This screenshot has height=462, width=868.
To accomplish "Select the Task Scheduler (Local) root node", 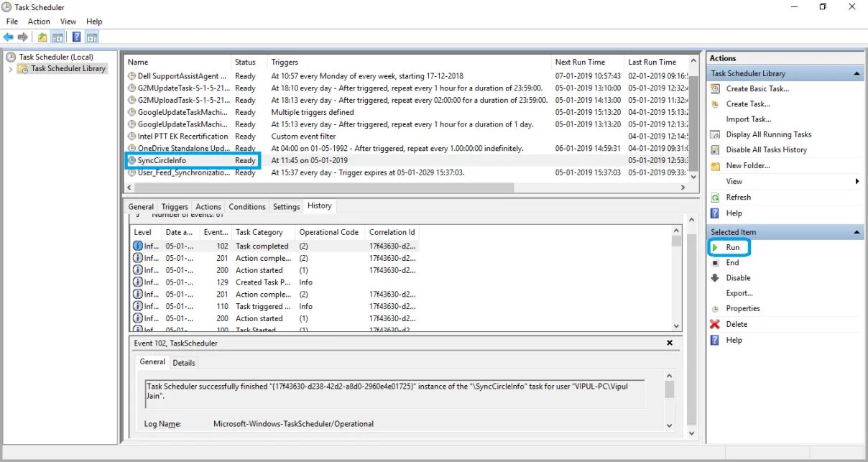I will [x=56, y=57].
